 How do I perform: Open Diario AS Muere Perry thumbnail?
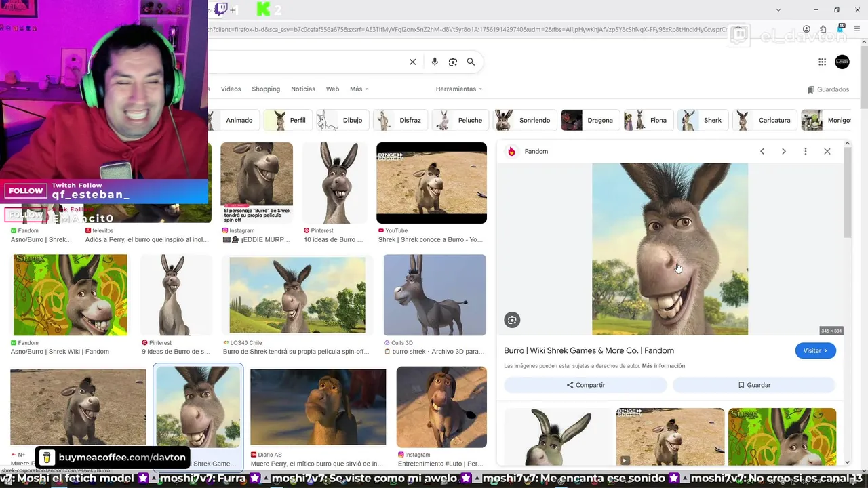318,407
